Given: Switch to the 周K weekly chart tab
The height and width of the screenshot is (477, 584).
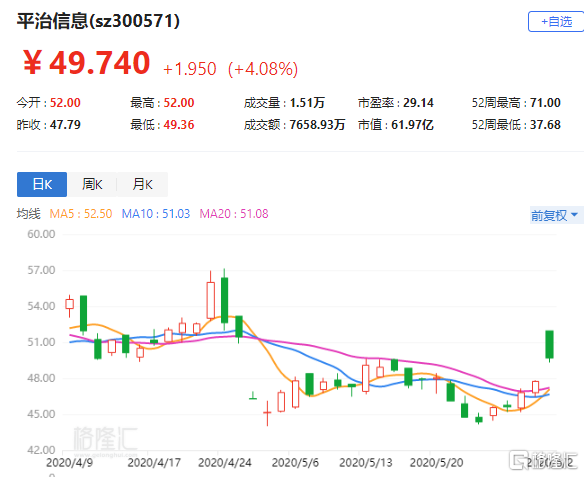Looking at the screenshot, I should click(x=92, y=184).
